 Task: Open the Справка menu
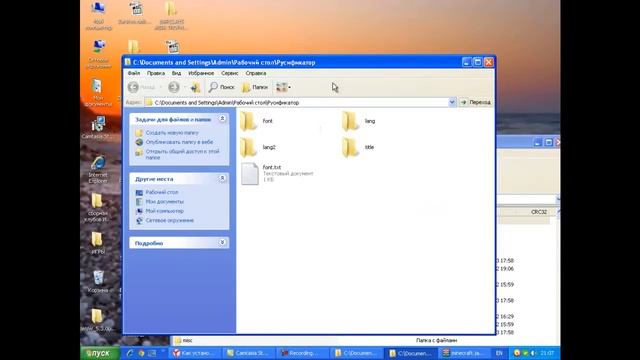tap(256, 73)
